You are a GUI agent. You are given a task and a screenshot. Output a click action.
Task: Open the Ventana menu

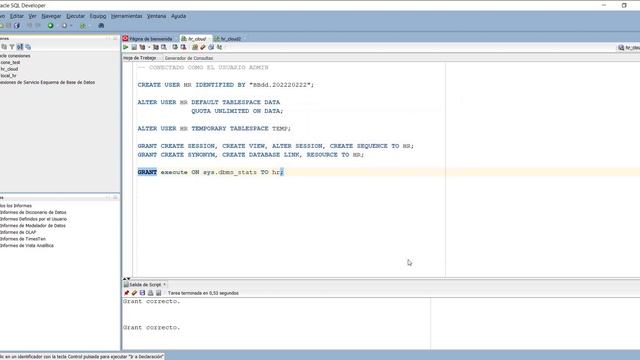(156, 16)
